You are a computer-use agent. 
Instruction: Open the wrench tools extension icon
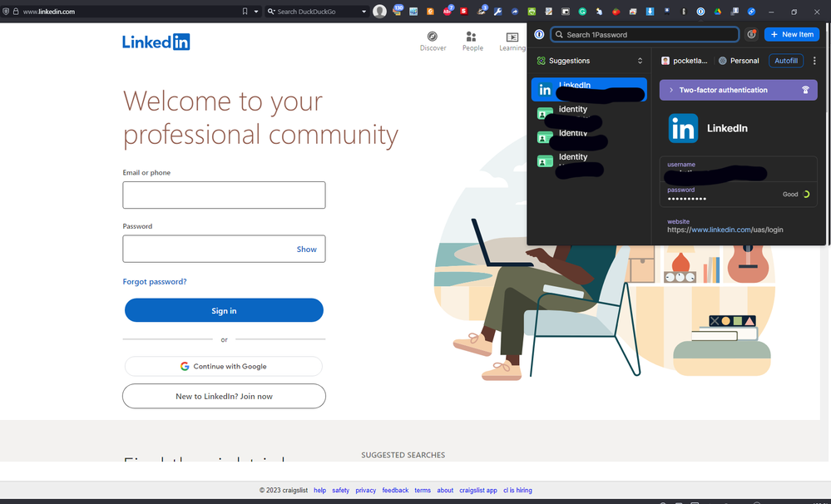[497, 11]
